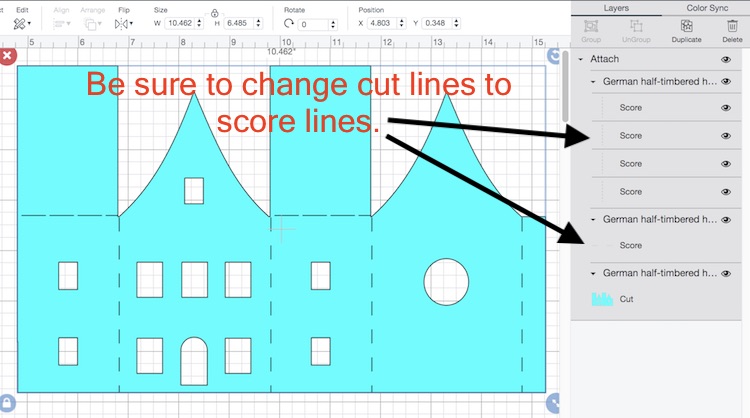
Task: Click the arched door cutout on the house
Action: click(194, 361)
